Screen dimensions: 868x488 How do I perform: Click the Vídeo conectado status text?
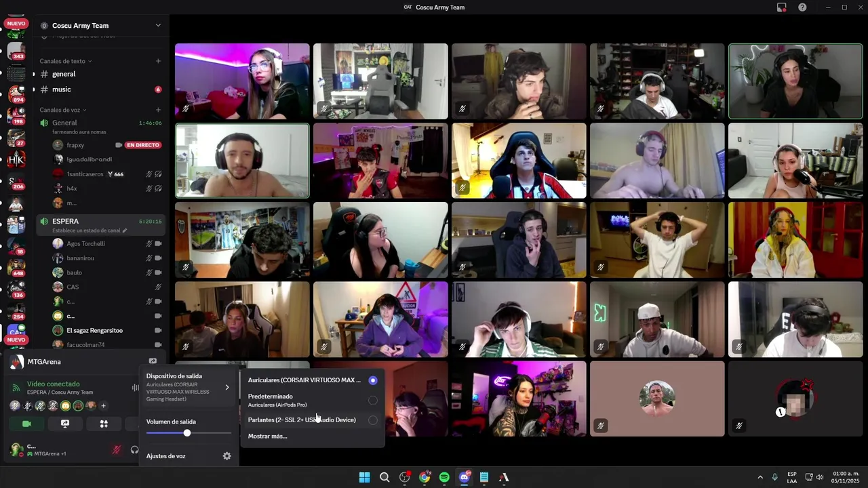click(54, 384)
